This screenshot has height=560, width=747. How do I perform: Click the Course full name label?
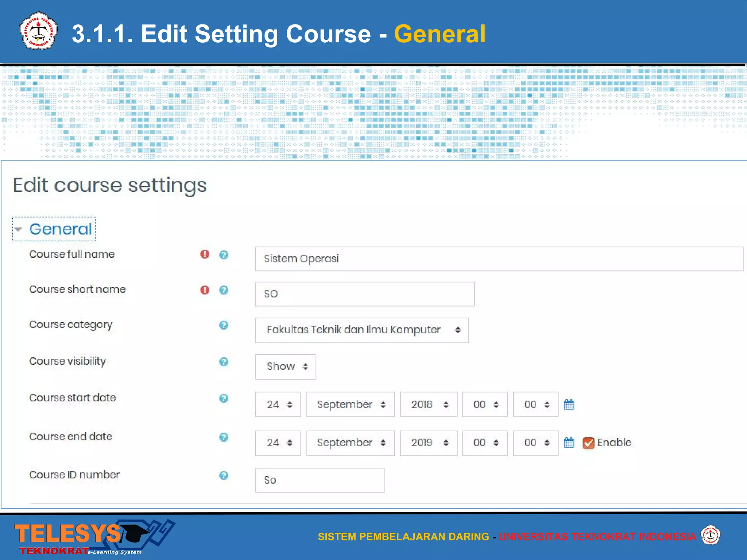coord(72,254)
